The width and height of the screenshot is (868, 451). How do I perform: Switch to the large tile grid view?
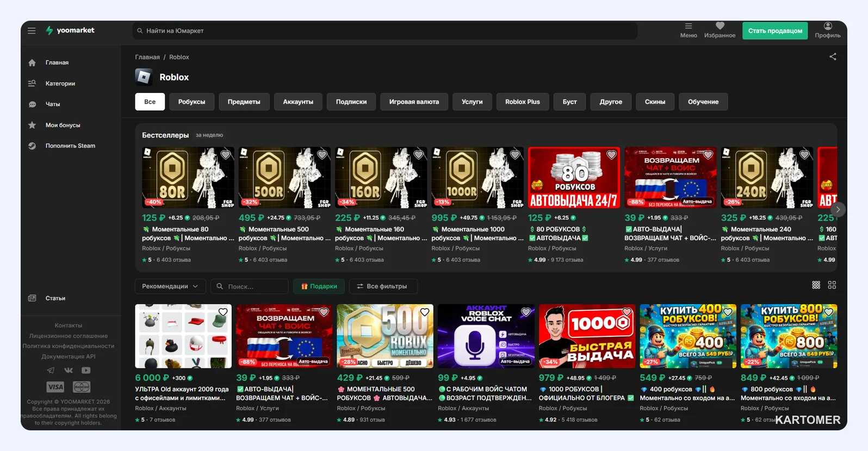(x=832, y=285)
